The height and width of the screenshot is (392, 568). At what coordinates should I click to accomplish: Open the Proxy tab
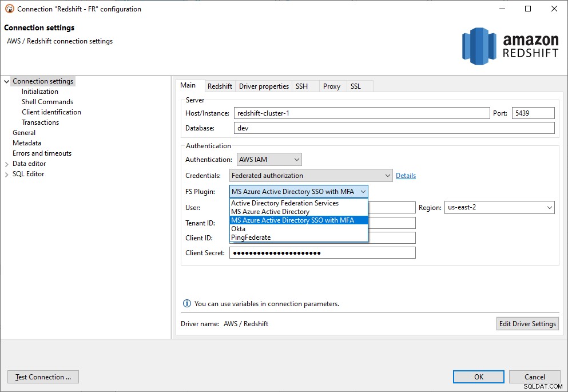(332, 86)
